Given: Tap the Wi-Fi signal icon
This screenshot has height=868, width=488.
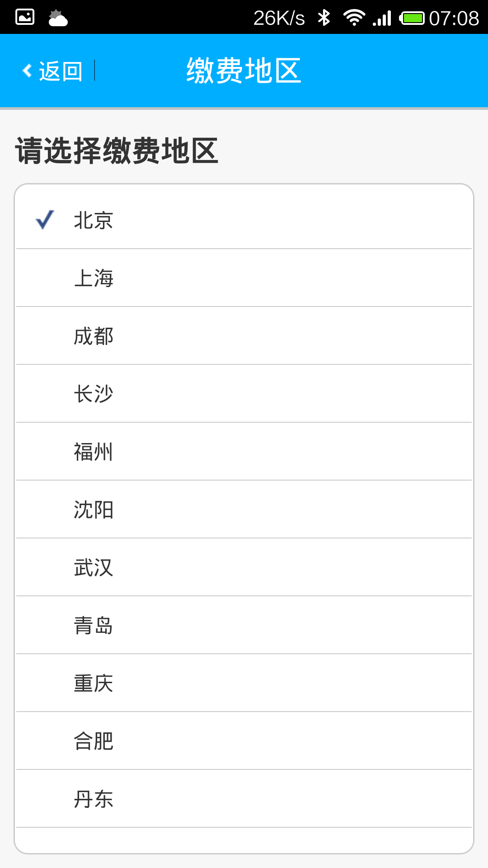Looking at the screenshot, I should pyautogui.click(x=354, y=18).
